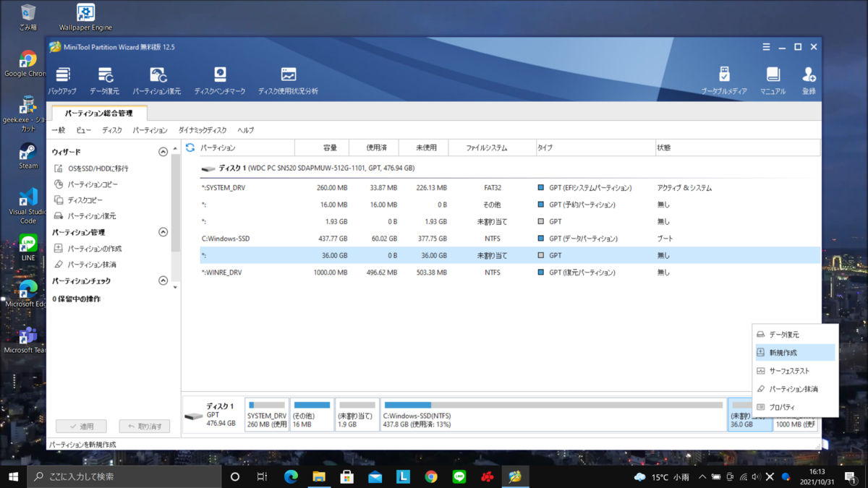Collapse the パーティション管理 section
Image resolution: width=868 pixels, height=488 pixels.
click(x=163, y=233)
